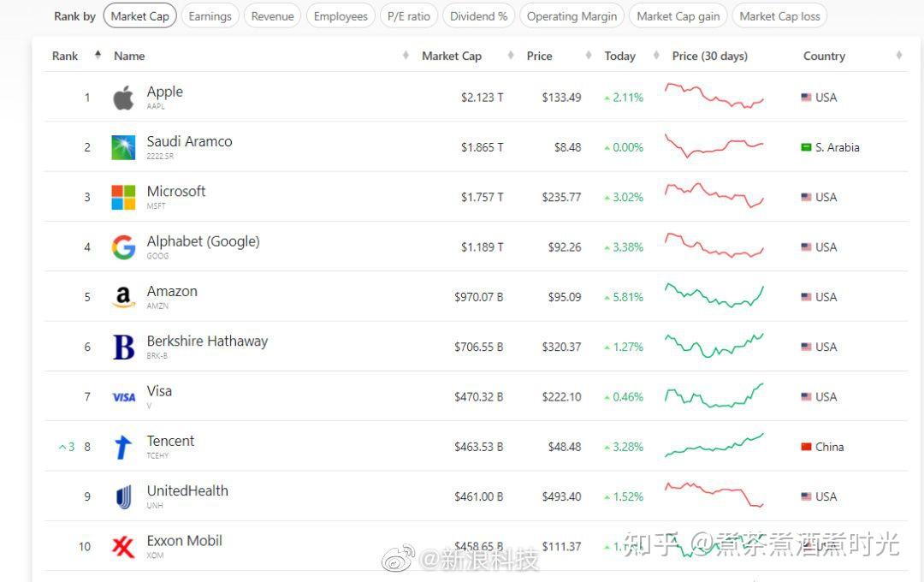Click the Apple company logo
The image size is (924, 582).
click(x=123, y=98)
